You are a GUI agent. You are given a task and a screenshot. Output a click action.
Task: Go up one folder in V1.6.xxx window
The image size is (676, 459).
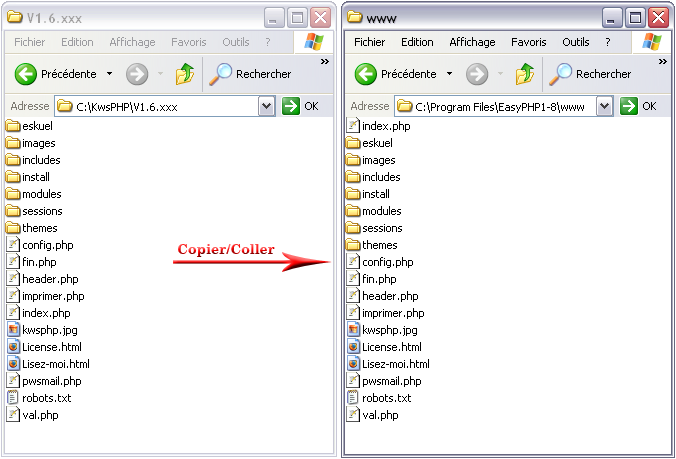185,74
